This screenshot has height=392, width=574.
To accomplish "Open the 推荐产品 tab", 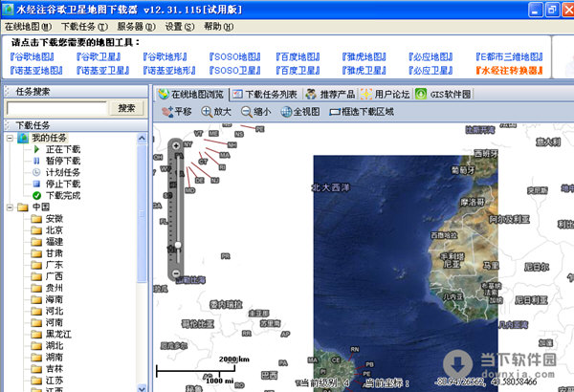I will (331, 95).
